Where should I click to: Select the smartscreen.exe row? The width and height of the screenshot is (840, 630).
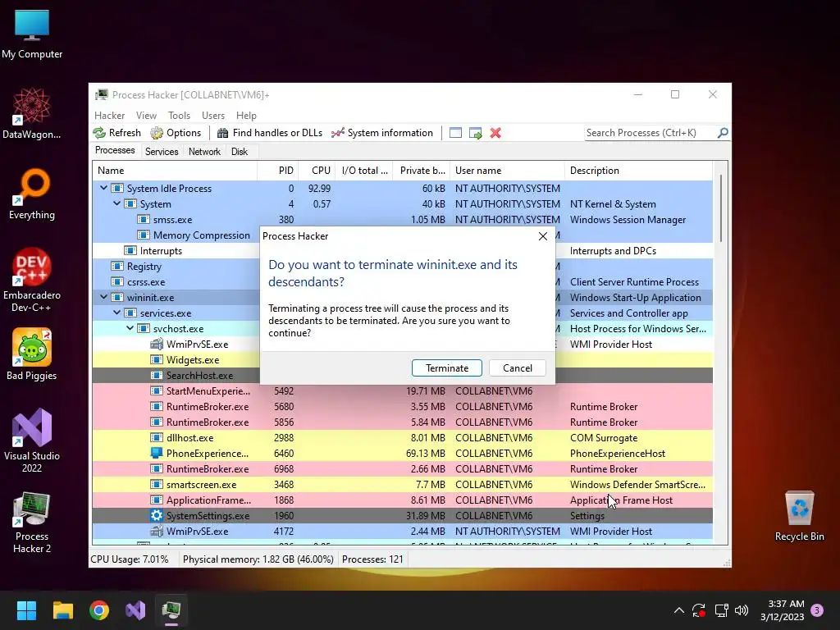[x=402, y=484]
